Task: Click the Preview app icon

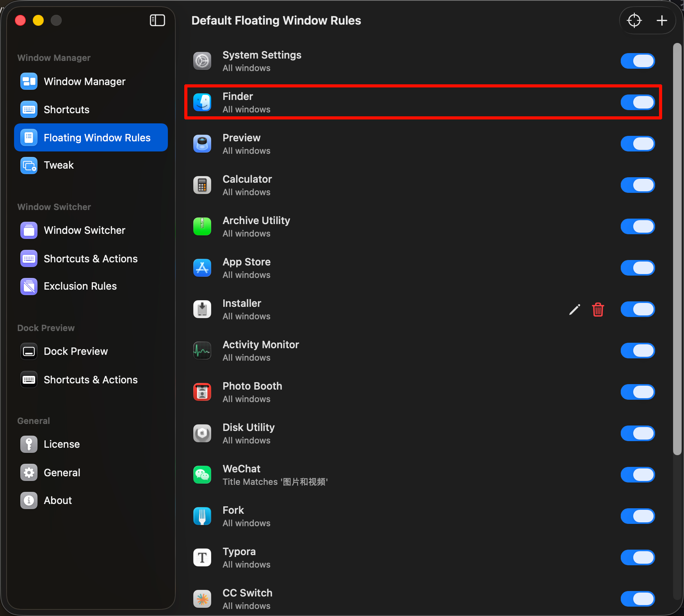Action: (x=202, y=144)
